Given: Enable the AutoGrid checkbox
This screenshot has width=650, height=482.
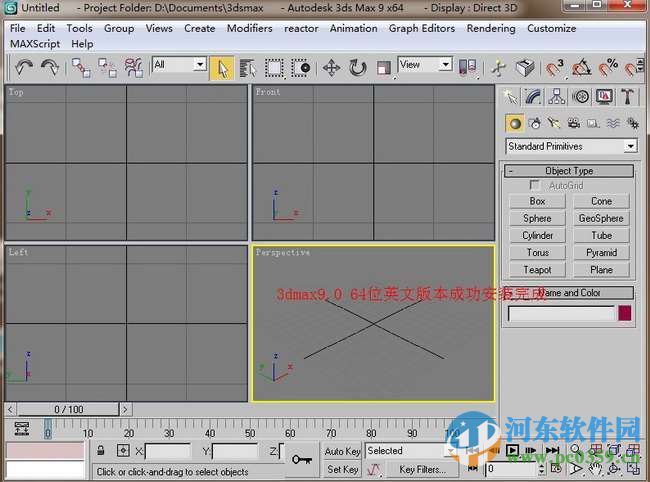Looking at the screenshot, I should coord(535,185).
